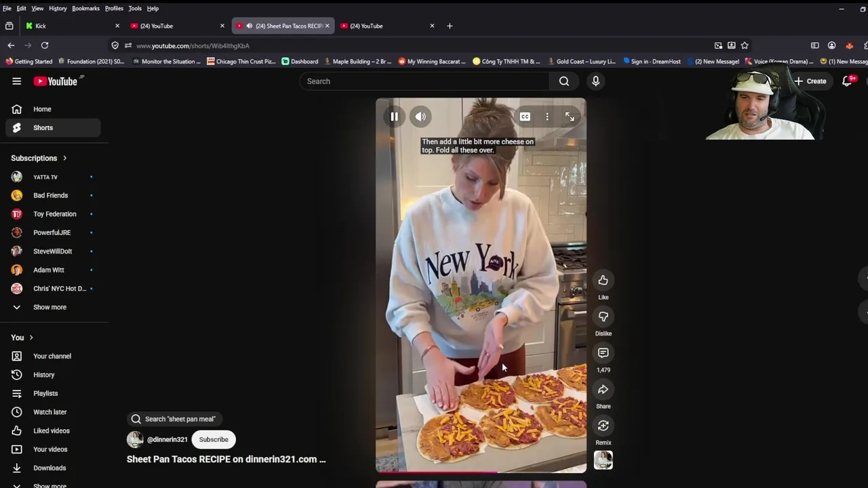Switch to the last (24) YouTube tab

387,26
